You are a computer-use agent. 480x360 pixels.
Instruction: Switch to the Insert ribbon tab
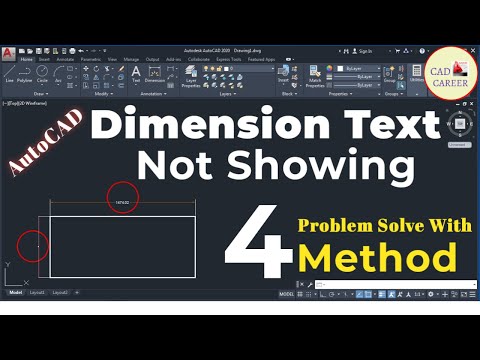[x=44, y=59]
